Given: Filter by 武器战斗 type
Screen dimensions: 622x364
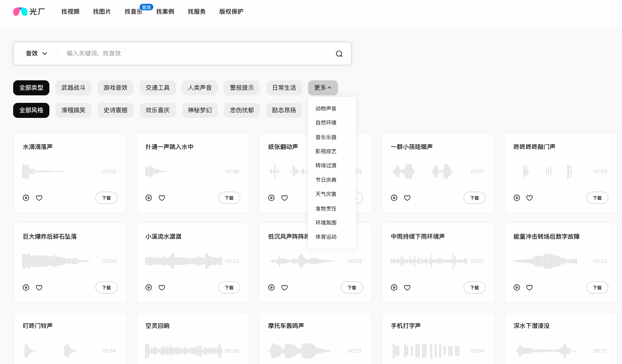Looking at the screenshot, I should point(73,88).
